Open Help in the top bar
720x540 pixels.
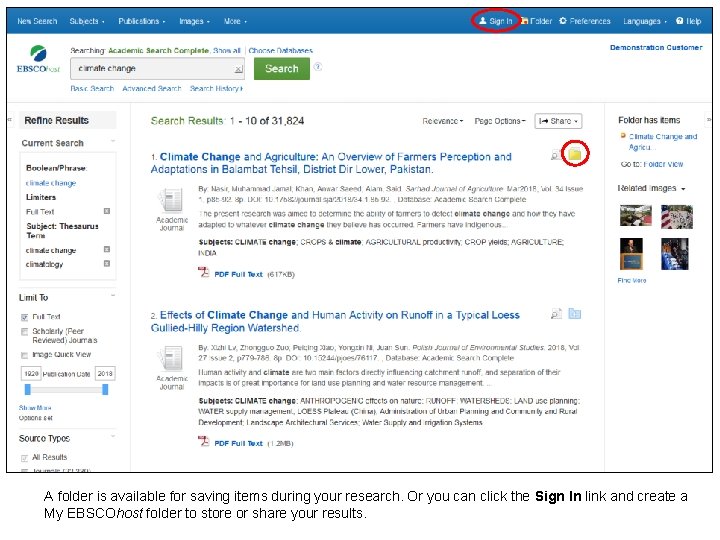coord(688,21)
